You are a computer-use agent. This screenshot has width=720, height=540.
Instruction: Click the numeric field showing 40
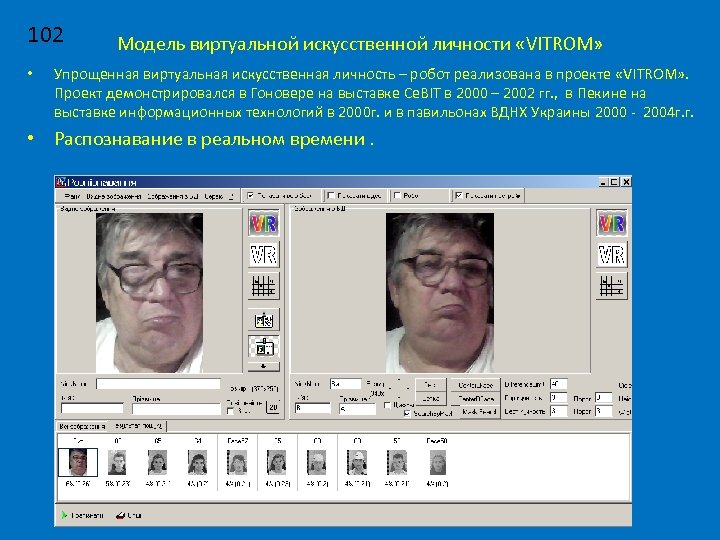tap(558, 384)
